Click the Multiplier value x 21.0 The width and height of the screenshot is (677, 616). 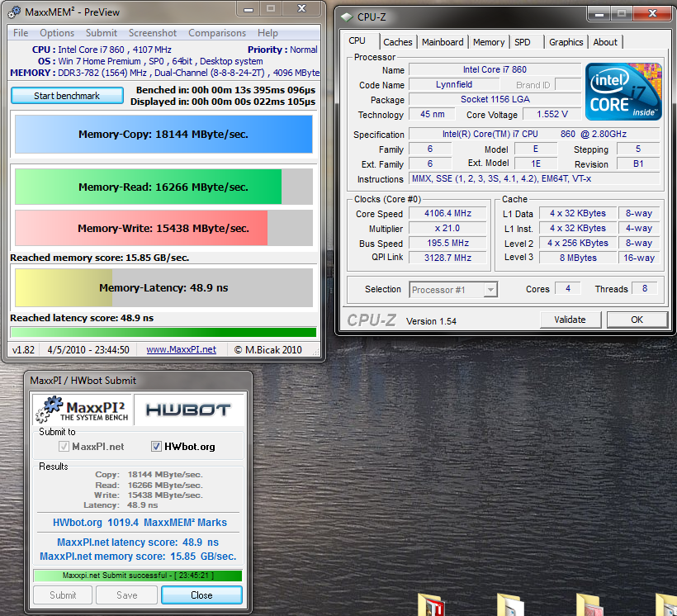point(447,228)
